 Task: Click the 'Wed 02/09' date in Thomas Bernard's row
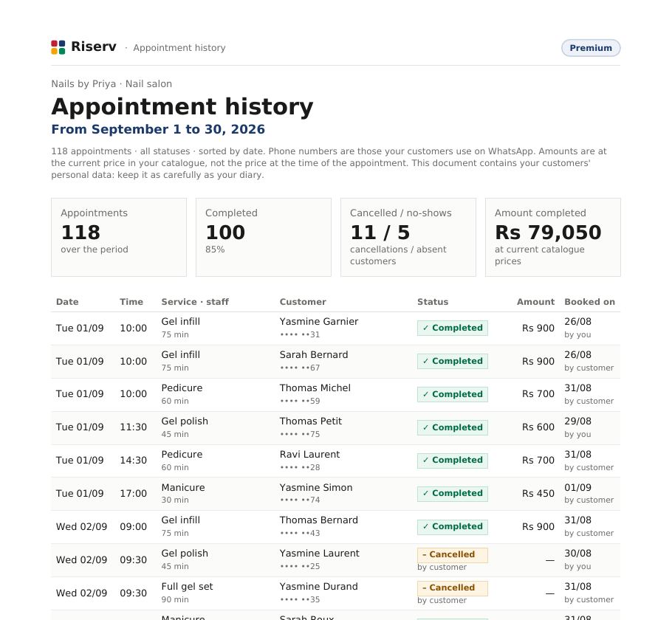point(81,526)
